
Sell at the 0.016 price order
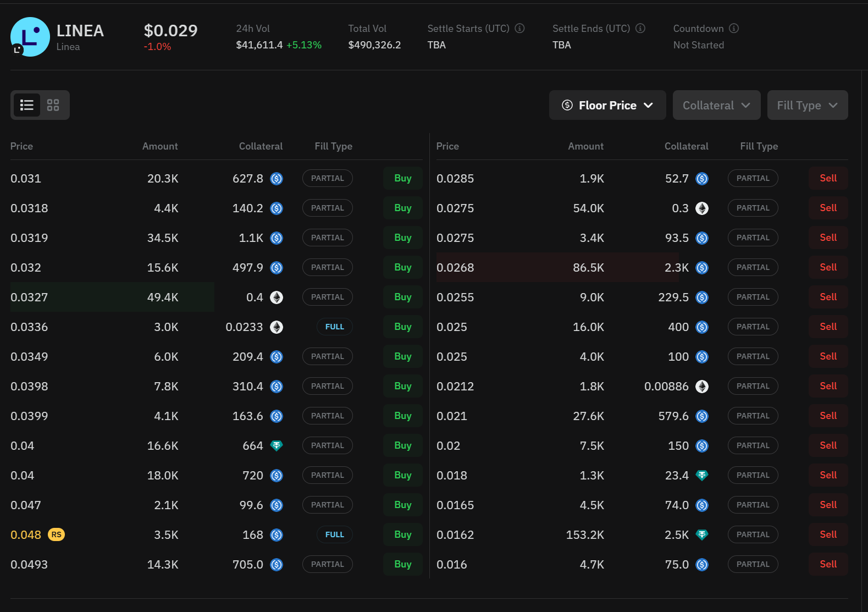click(828, 564)
